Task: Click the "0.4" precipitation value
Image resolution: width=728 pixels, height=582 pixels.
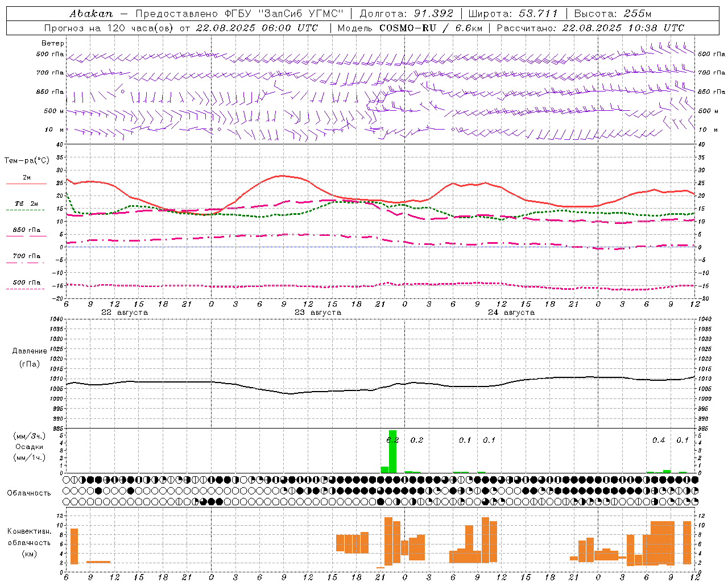Action: [659, 440]
